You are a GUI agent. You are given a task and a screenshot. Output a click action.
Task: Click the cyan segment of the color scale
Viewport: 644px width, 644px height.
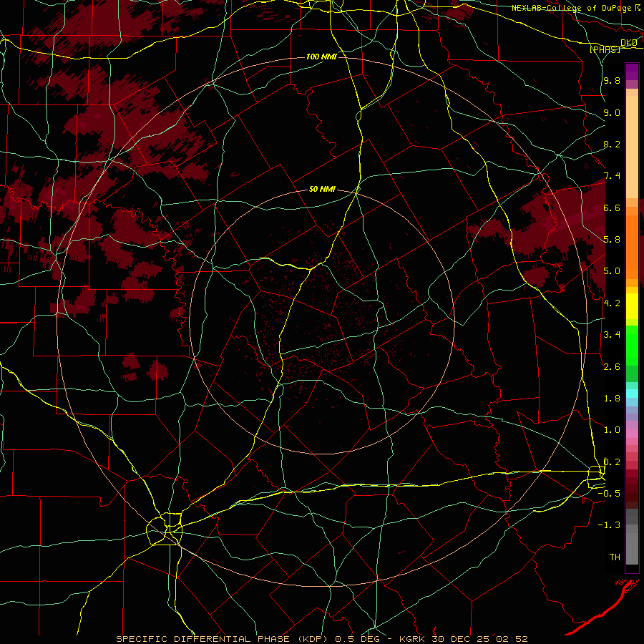[x=632, y=393]
